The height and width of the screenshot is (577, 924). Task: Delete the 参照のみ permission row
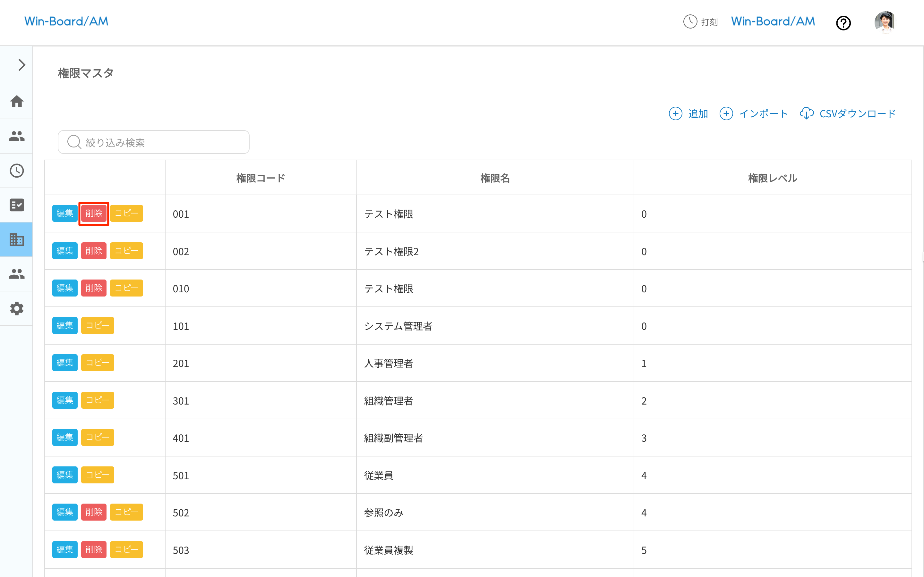click(94, 512)
